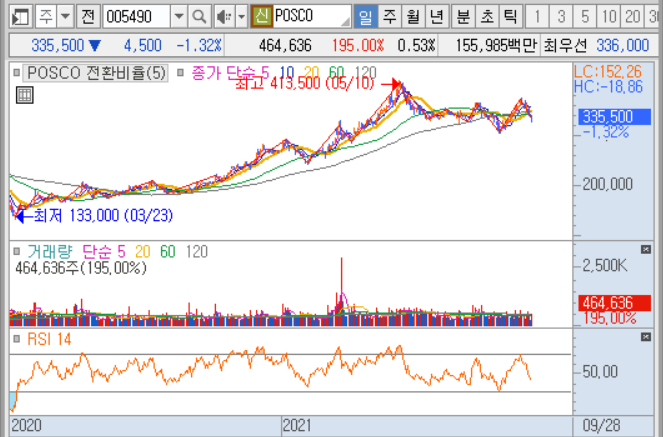Screen dimensions: 663x437
Task: Select the 일 daily chart period
Action: (365, 17)
